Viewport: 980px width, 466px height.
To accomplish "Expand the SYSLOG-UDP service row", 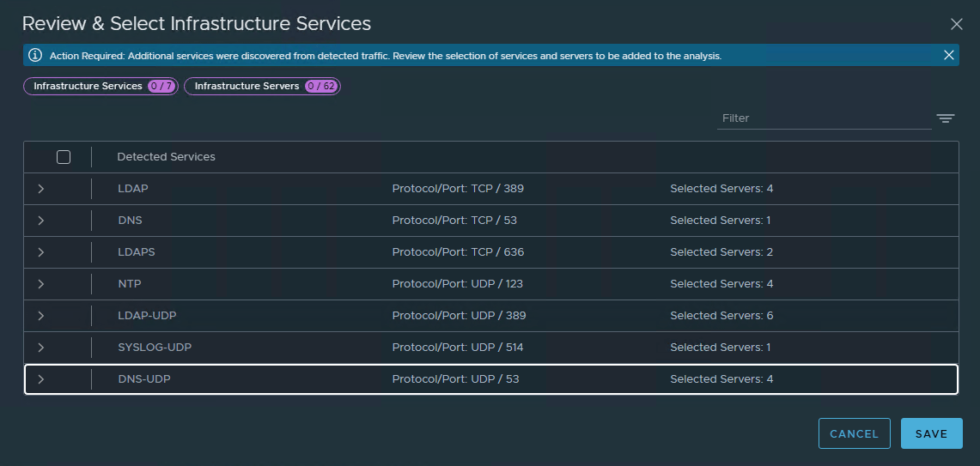I will click(41, 348).
